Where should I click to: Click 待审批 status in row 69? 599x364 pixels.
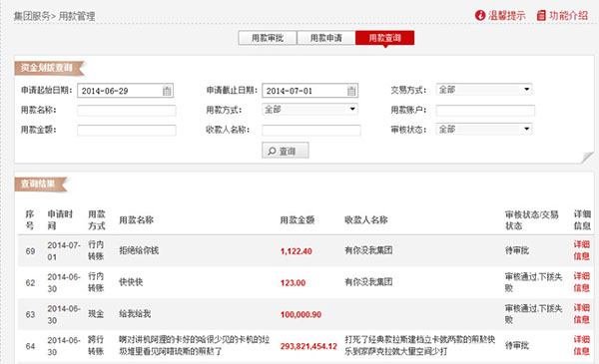coord(517,250)
